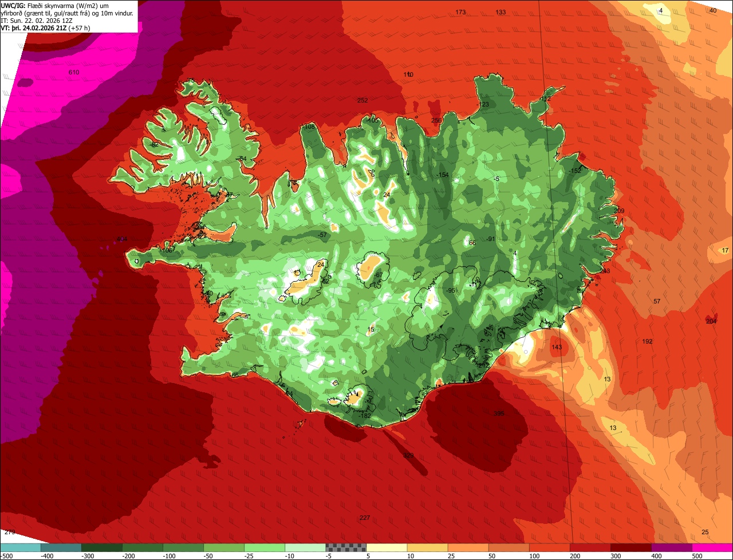Click the '256' value on the north coast

436,120
